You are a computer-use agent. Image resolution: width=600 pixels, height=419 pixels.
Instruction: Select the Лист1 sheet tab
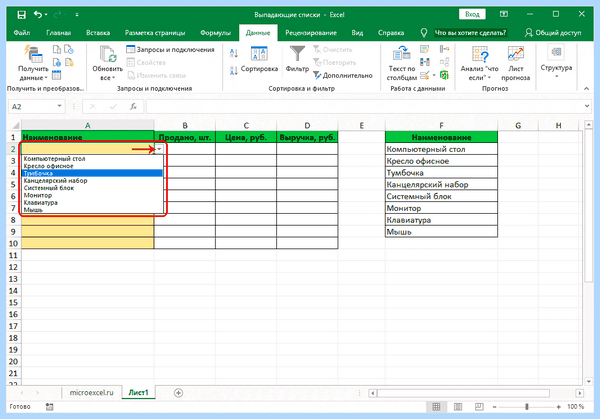138,393
